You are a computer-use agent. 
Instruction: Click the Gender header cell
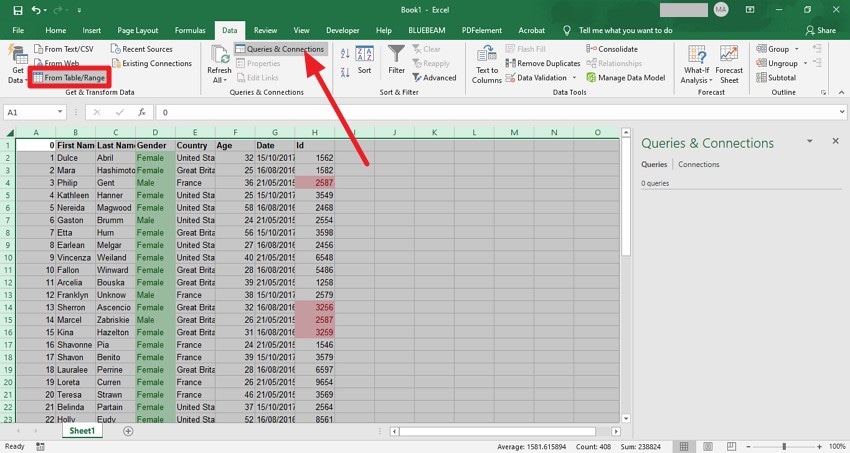(x=155, y=145)
